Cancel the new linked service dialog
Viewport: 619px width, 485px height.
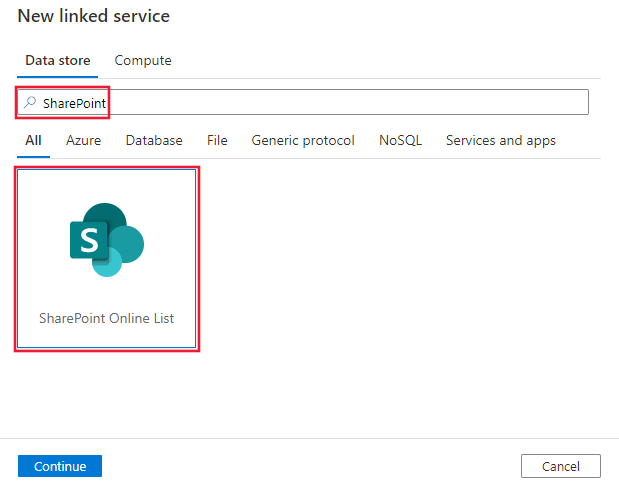click(x=560, y=466)
